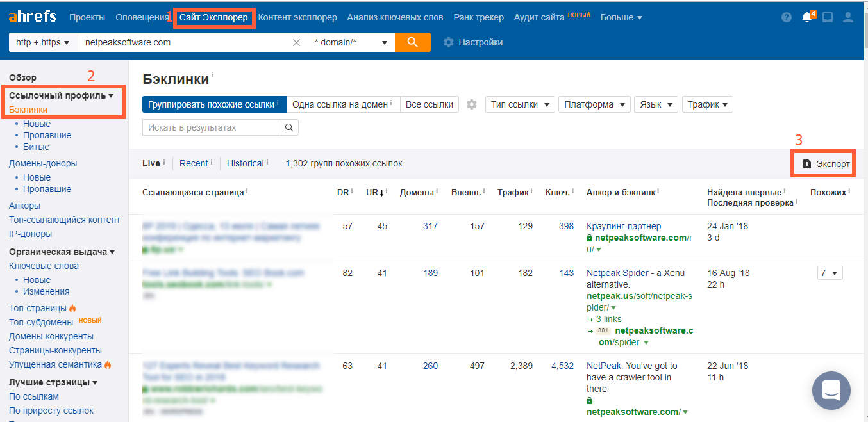Screen dimensions: 868x422
Task: Sort by DR column header
Action: point(343,192)
